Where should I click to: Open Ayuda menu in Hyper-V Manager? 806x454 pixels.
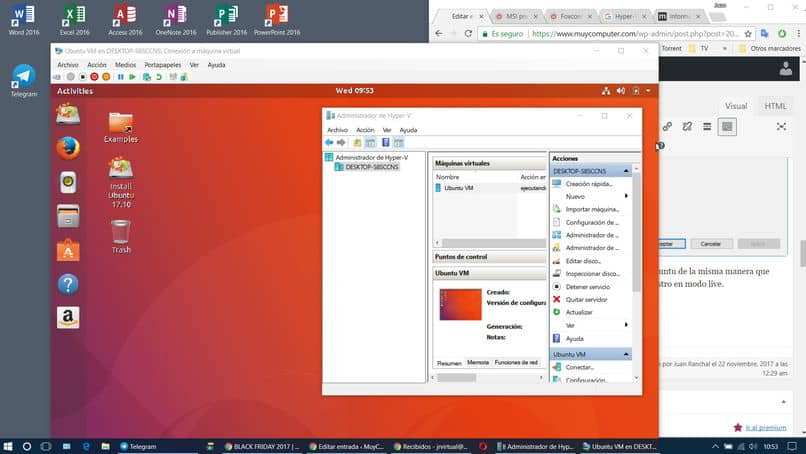pos(409,130)
